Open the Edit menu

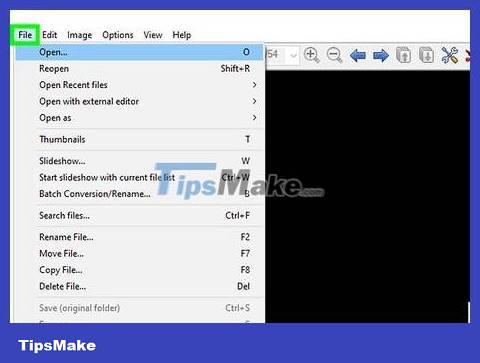pos(50,35)
